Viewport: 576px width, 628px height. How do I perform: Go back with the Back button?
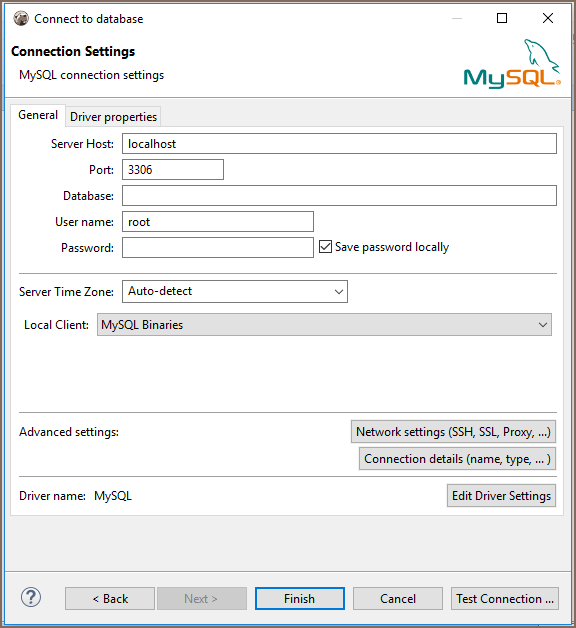click(110, 598)
